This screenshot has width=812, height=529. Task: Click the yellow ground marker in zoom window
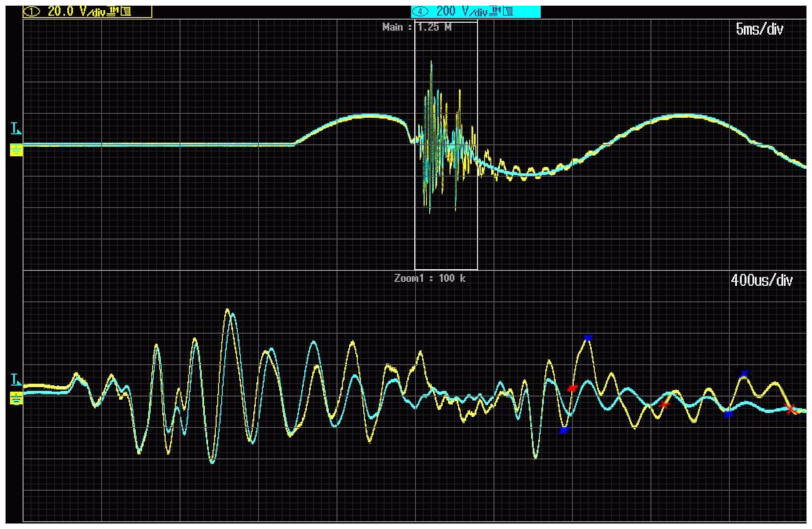point(16,398)
